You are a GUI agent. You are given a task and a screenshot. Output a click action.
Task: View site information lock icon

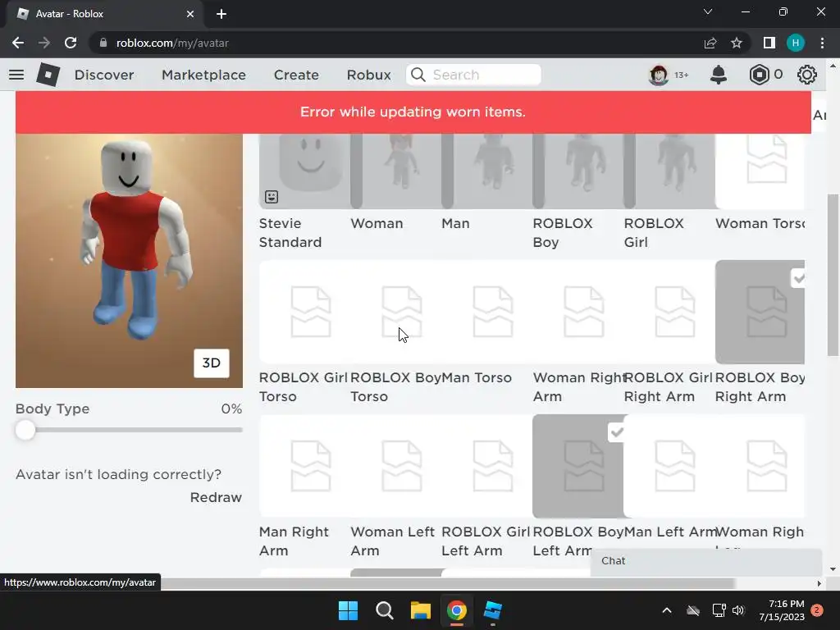click(x=103, y=43)
